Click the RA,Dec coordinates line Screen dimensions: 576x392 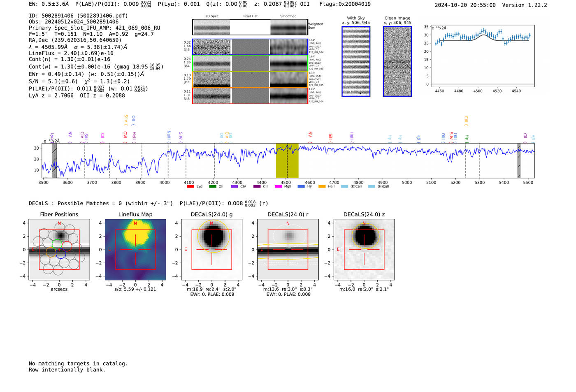coord(75,40)
